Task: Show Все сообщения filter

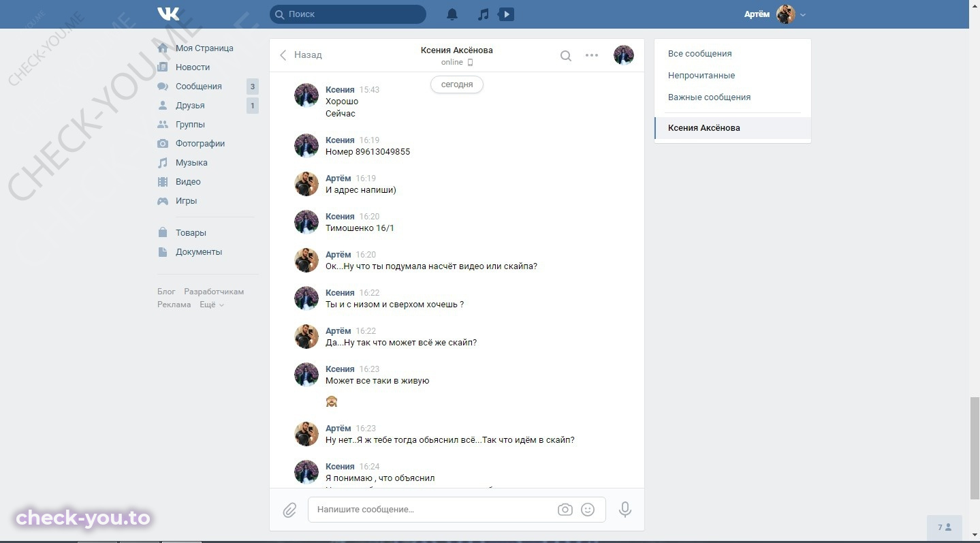Action: [700, 54]
